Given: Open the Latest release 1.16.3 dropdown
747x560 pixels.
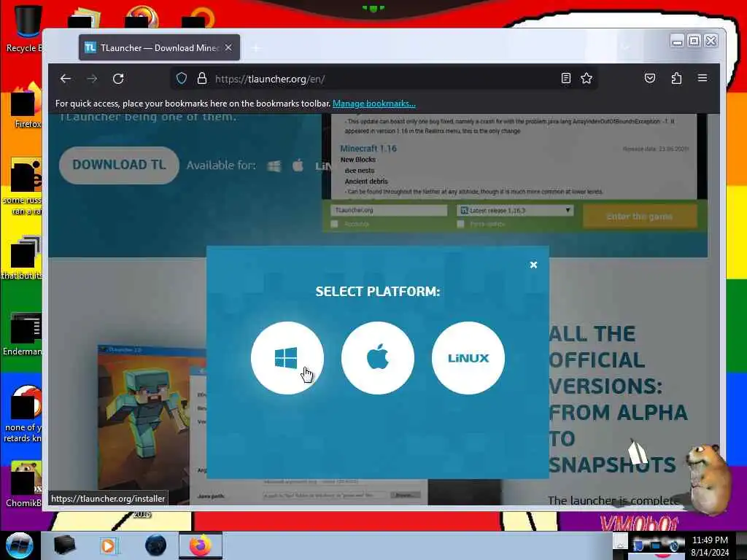Looking at the screenshot, I should tap(515, 210).
